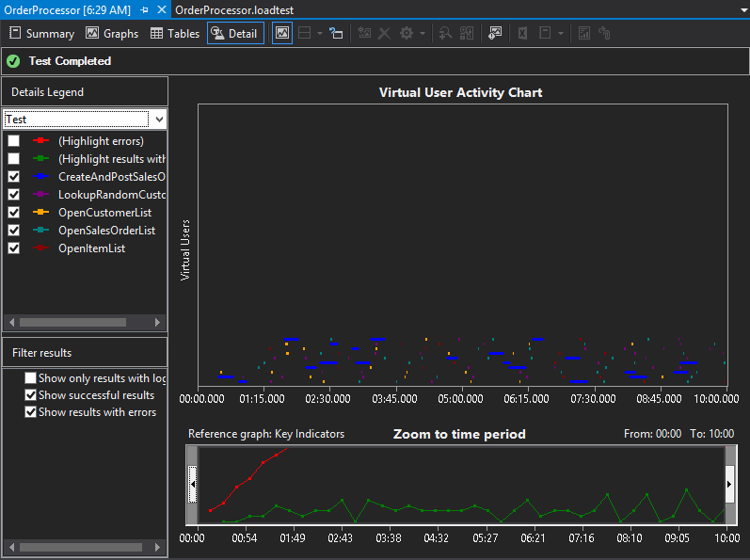Open the Tables view
This screenshot has height=560, width=750.
click(175, 33)
